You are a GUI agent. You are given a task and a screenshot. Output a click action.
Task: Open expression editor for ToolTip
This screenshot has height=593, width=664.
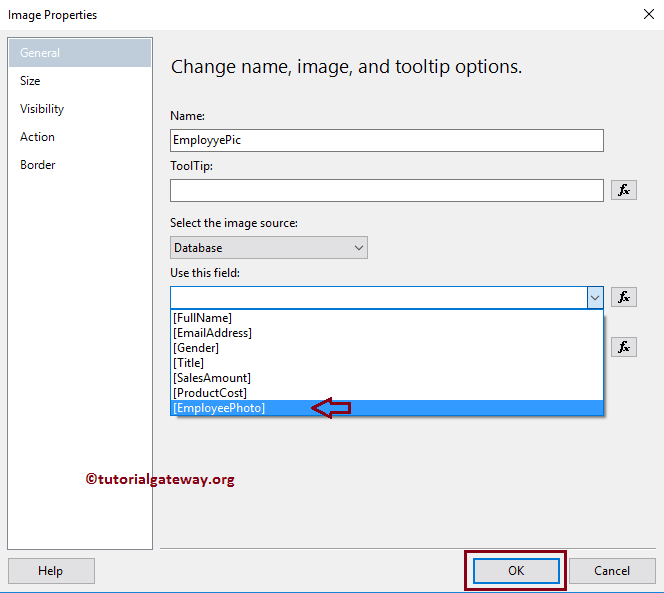pos(623,190)
